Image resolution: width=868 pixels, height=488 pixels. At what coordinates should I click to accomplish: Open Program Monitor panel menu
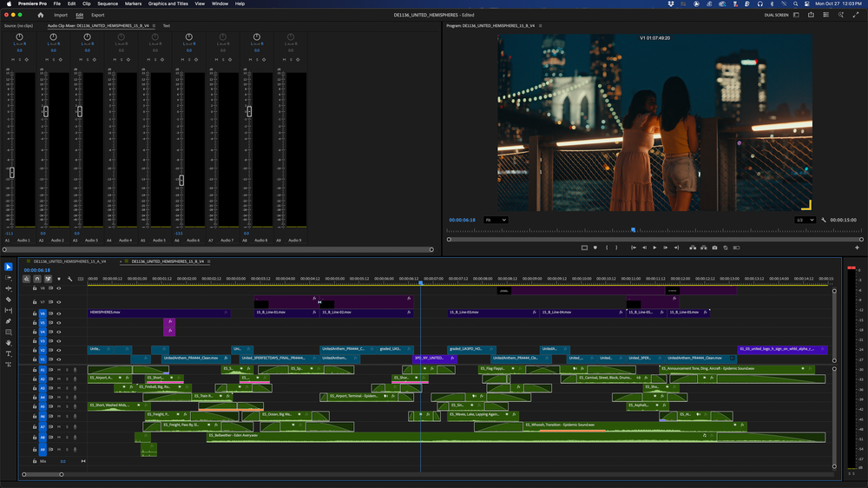coord(540,26)
